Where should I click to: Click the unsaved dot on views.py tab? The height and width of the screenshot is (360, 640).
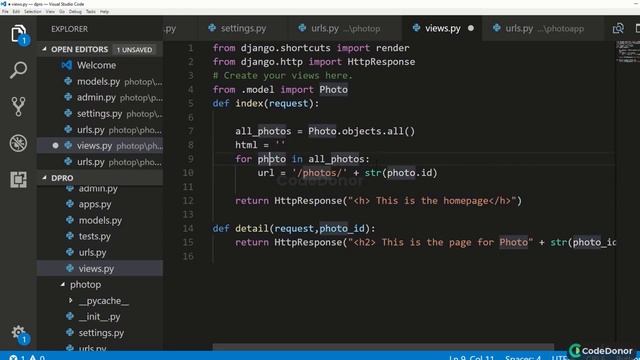pyautogui.click(x=471, y=28)
